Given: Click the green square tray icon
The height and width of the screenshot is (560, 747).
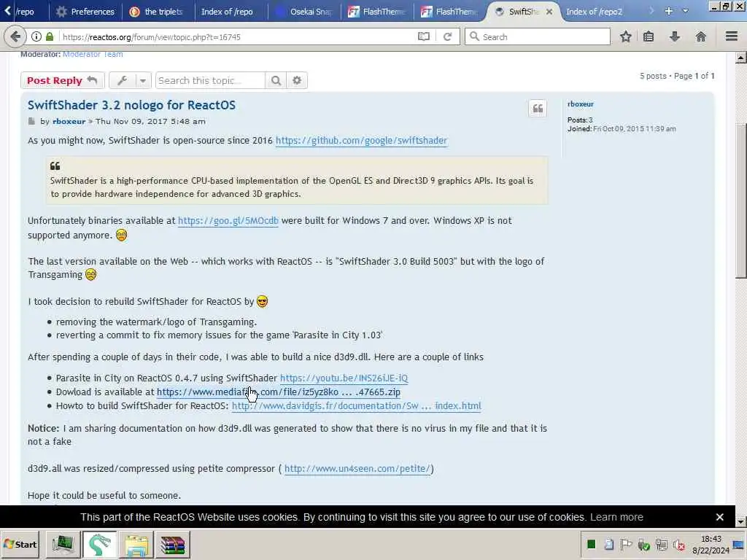Looking at the screenshot, I should [591, 544].
